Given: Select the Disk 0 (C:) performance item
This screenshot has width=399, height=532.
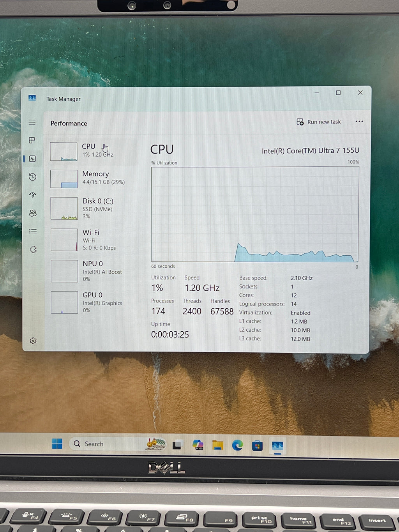Looking at the screenshot, I should [93, 208].
